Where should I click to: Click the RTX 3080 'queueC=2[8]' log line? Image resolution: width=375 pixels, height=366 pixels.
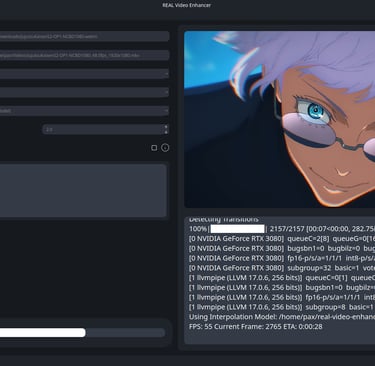click(282, 239)
